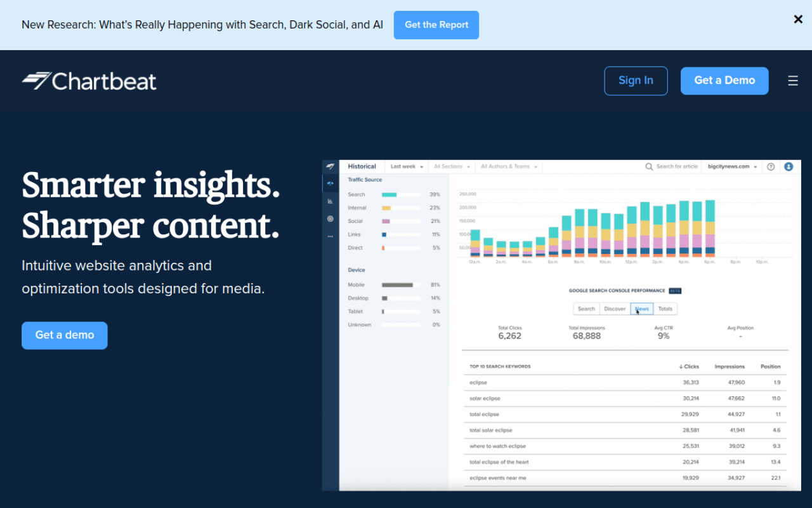Click the Search for article field
The image size is (812, 508).
(x=676, y=166)
